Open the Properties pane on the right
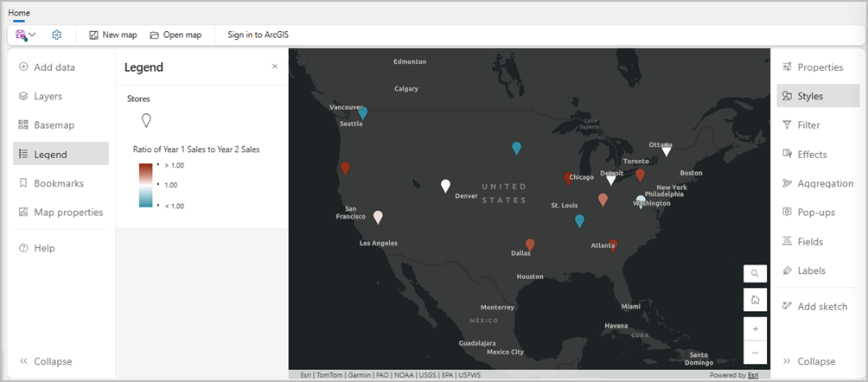The height and width of the screenshot is (382, 868). [x=818, y=67]
